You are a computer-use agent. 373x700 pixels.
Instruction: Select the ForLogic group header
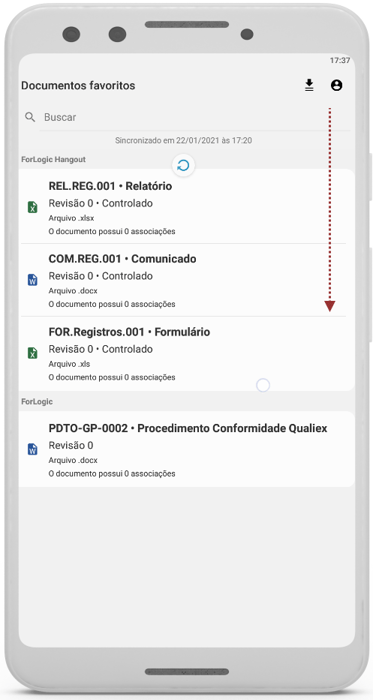click(x=37, y=401)
